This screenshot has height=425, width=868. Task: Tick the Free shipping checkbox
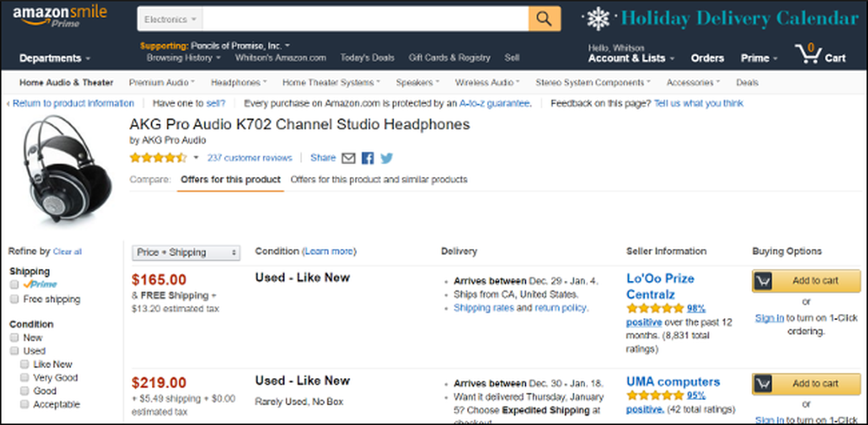[14, 299]
